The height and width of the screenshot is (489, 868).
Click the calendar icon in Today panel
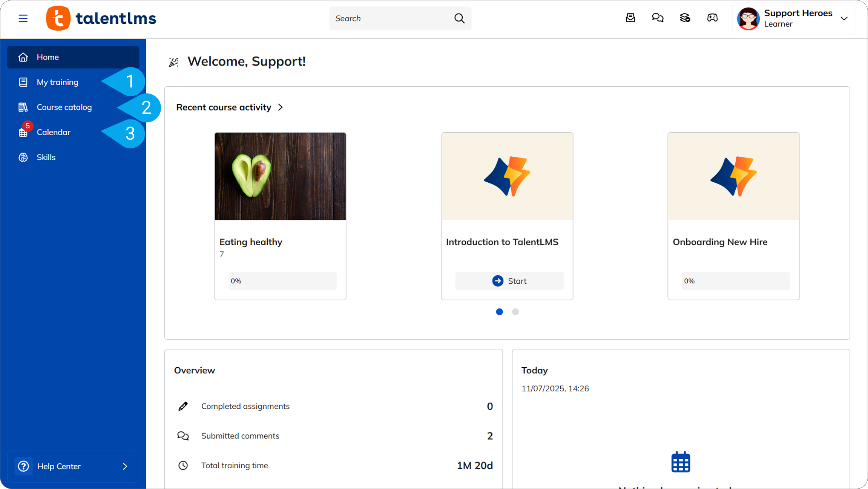click(680, 461)
